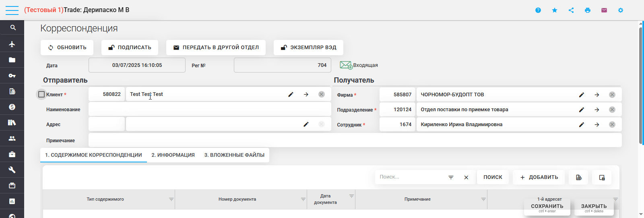The width and height of the screenshot is (644, 218).
Task: Open search filter options icon
Action: 451,177
